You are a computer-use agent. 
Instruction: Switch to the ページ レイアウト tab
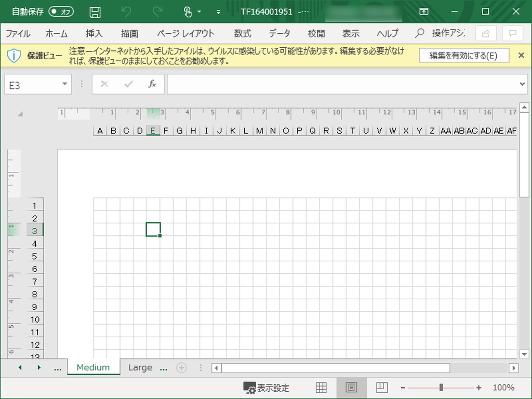tap(185, 33)
